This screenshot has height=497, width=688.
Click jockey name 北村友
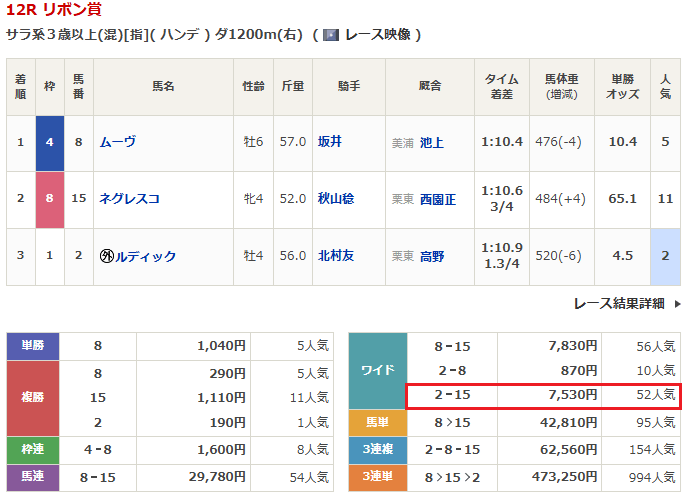coord(335,256)
